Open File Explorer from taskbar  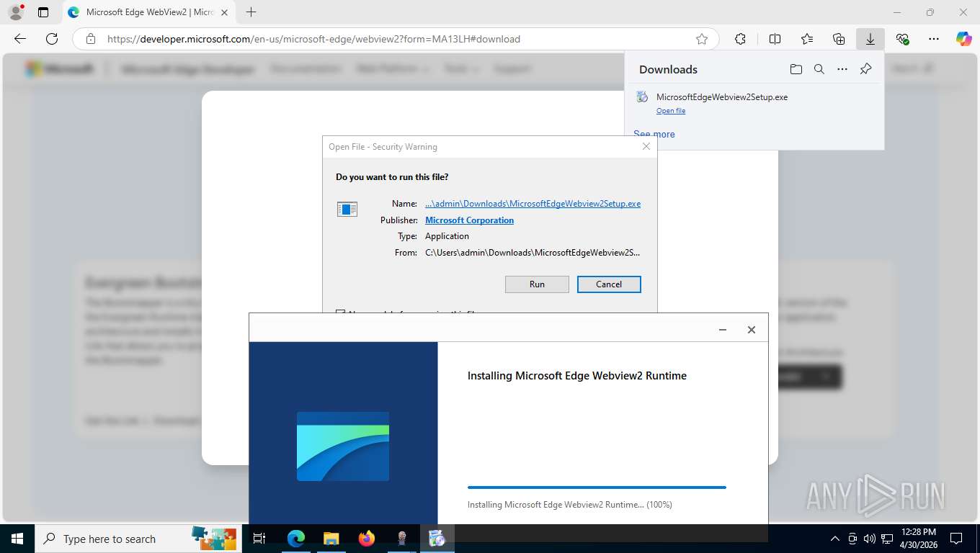point(331,539)
